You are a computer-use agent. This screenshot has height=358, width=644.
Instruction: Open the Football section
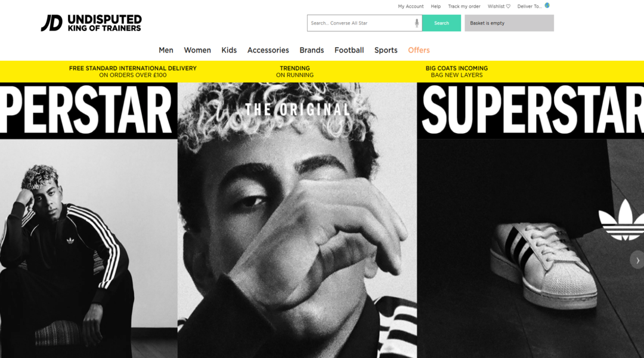click(349, 50)
